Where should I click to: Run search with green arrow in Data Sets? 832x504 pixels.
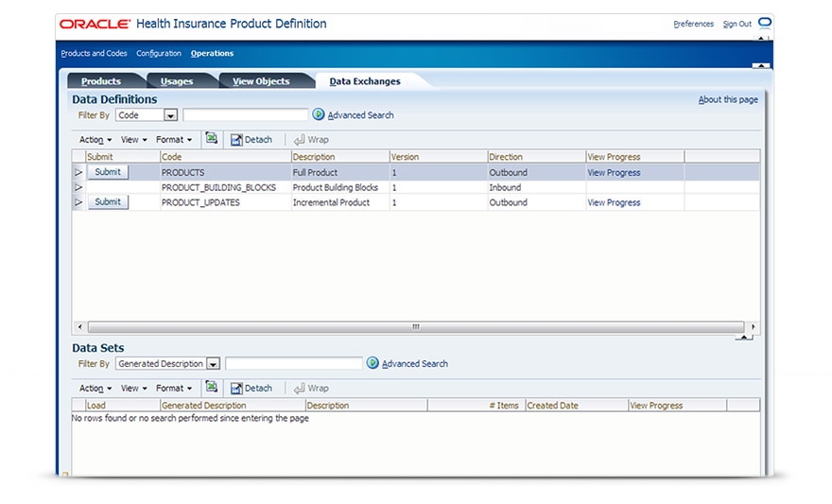(x=373, y=363)
